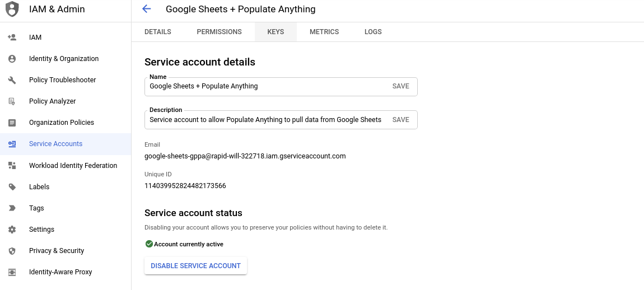The image size is (644, 290).
Task: Switch to the PERMISSIONS tab
Action: pyautogui.click(x=220, y=31)
